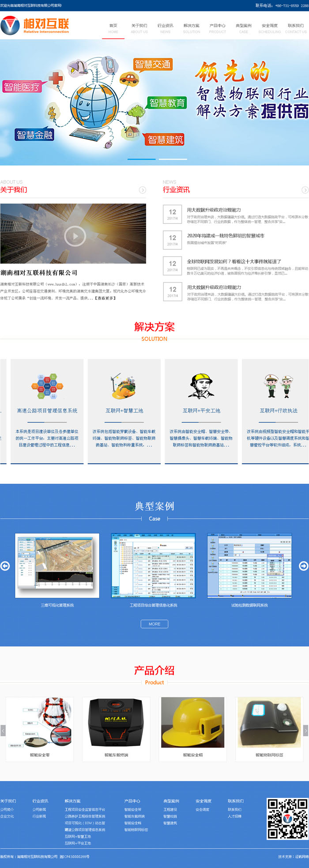This screenshot has width=309, height=868.
Task: Click the arrow beside 行业资讯 heading
Action: click(x=305, y=190)
